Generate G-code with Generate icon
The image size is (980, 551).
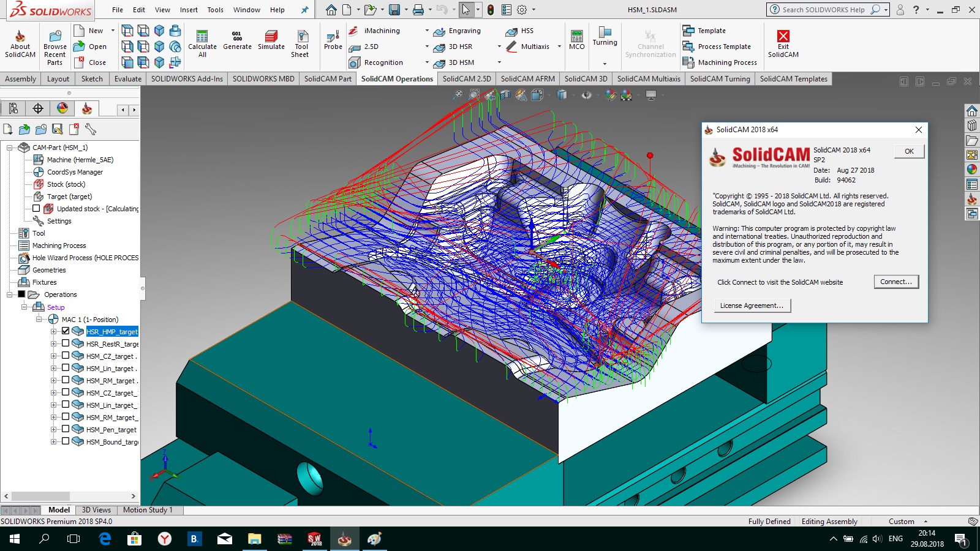(x=237, y=40)
